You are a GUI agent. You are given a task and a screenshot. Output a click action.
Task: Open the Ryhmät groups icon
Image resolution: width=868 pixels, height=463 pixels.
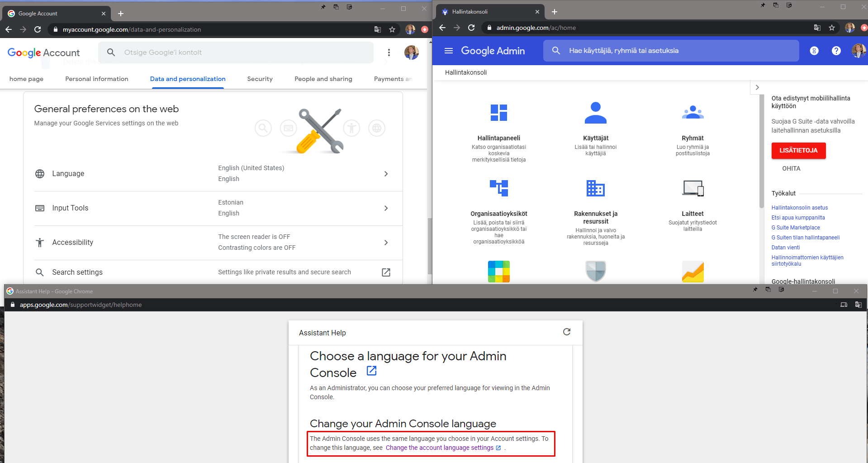point(693,112)
